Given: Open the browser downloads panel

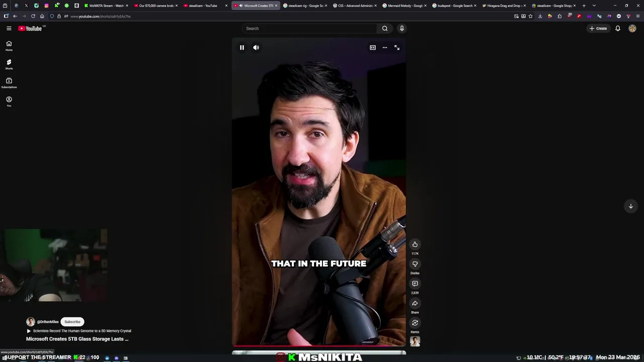Looking at the screenshot, I should [540, 16].
